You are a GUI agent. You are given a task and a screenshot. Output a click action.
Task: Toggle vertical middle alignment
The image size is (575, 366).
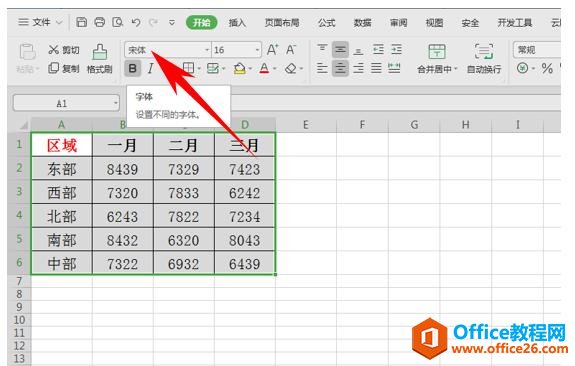click(x=340, y=49)
